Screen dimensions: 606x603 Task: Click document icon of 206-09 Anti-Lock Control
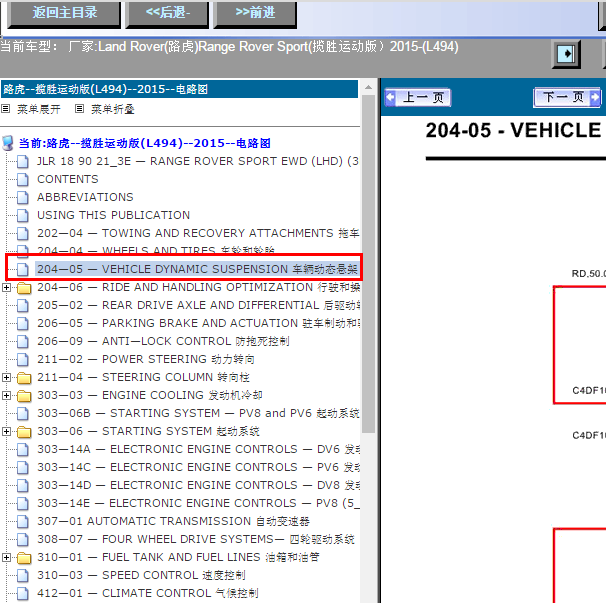click(x=23, y=342)
